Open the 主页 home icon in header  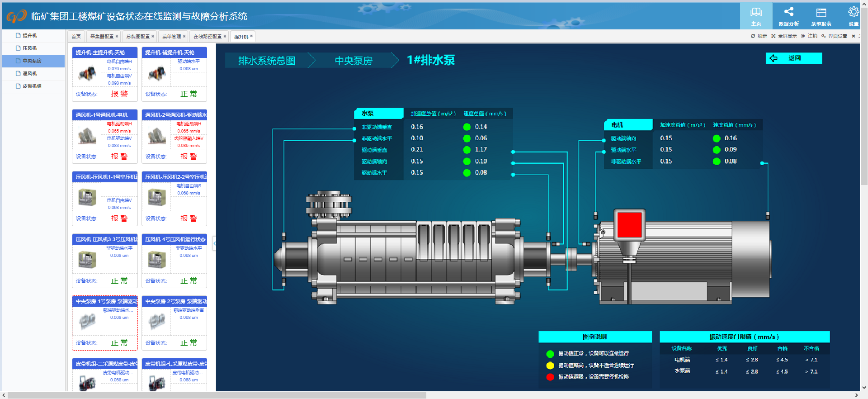756,12
